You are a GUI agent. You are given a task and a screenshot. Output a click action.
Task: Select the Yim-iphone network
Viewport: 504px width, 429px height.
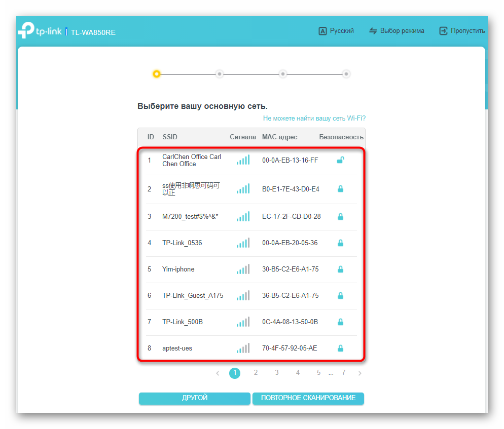pyautogui.click(x=251, y=269)
